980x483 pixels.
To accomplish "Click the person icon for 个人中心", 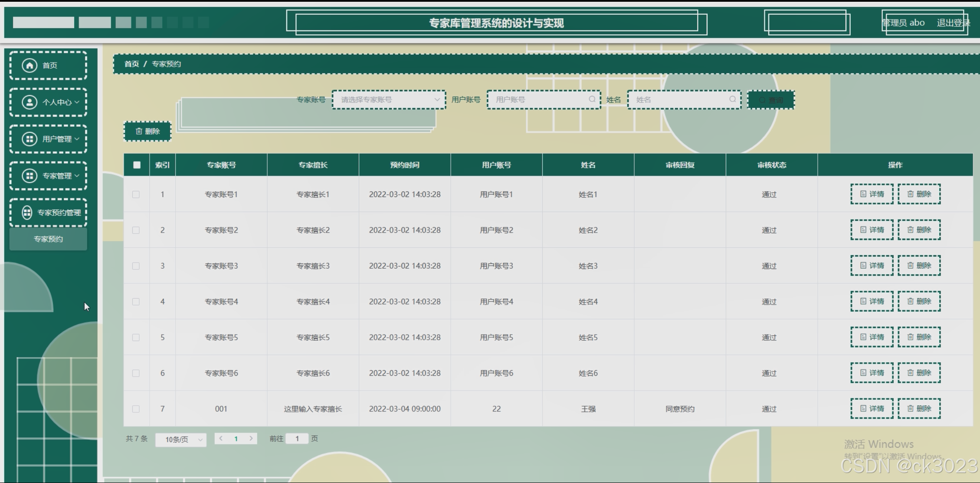I will [x=29, y=102].
